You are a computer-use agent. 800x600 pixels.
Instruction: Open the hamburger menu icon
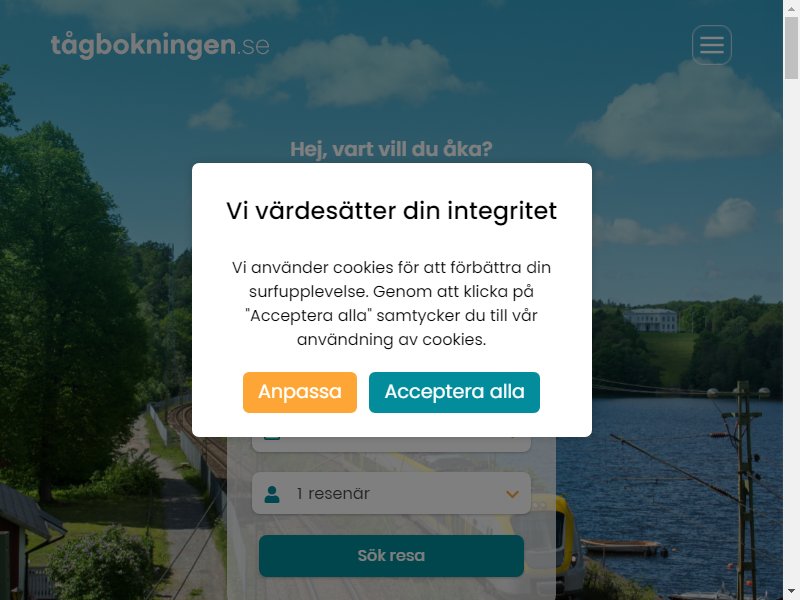[712, 45]
